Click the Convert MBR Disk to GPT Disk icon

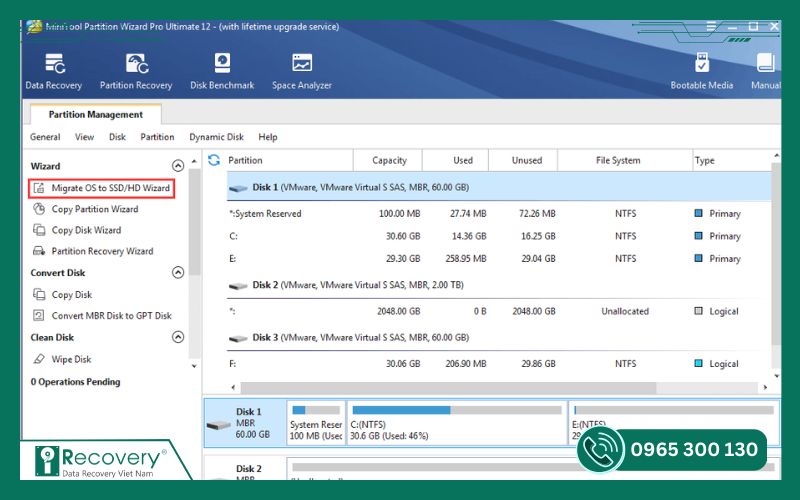39,315
